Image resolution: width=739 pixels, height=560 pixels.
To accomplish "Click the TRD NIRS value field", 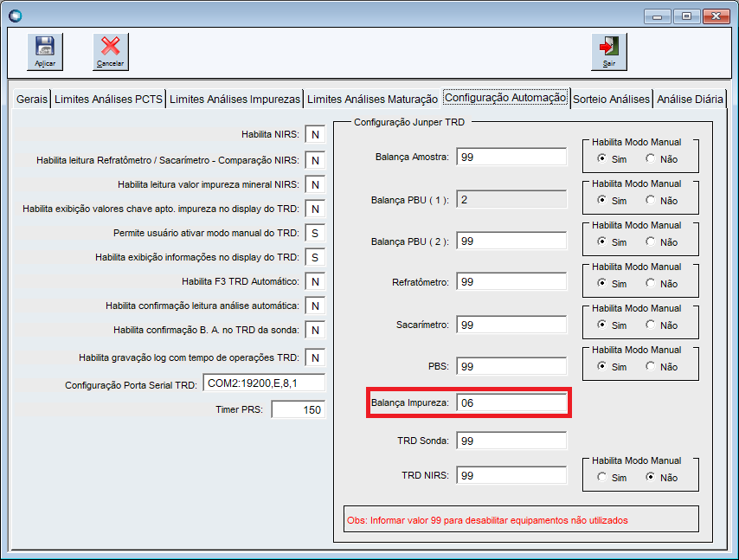I will click(511, 475).
